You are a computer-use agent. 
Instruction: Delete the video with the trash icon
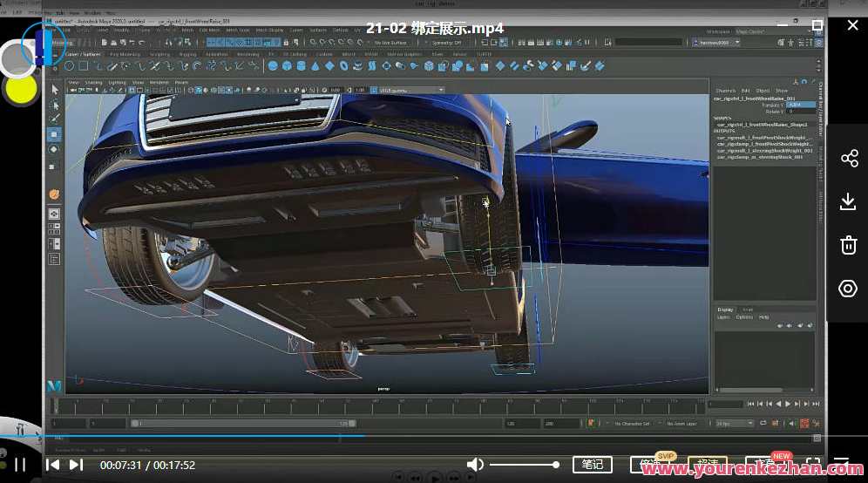848,245
